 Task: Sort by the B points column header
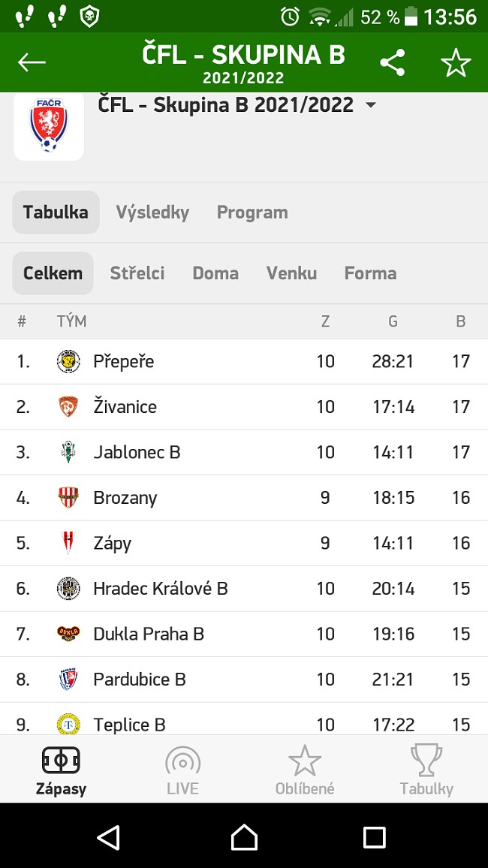(460, 321)
